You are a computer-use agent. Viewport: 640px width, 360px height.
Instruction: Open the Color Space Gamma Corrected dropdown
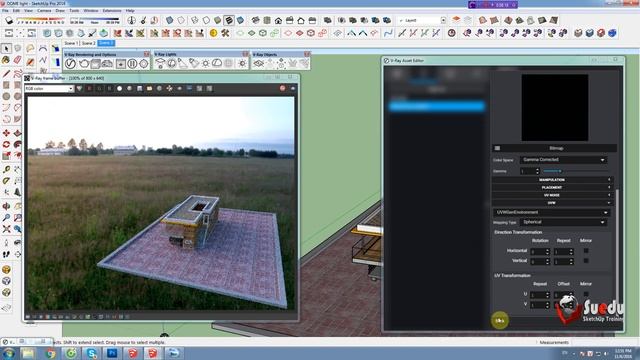[563, 160]
